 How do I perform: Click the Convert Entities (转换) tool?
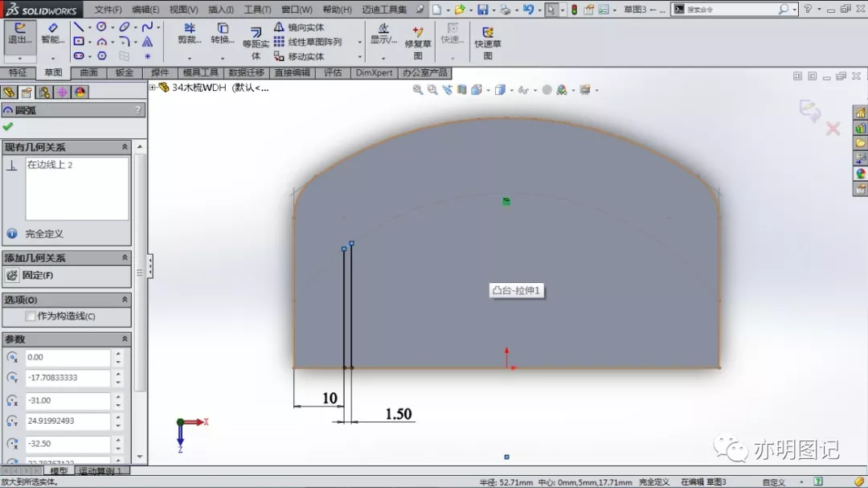[223, 34]
